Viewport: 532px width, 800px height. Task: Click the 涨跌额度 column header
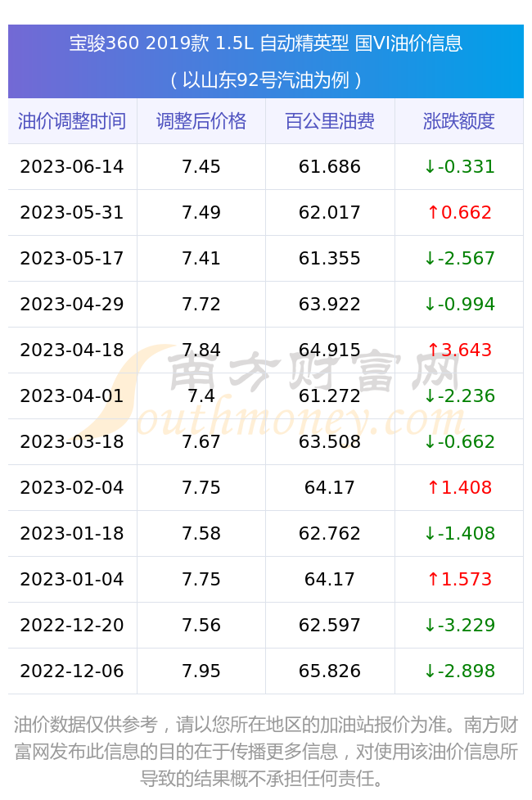pos(459,121)
